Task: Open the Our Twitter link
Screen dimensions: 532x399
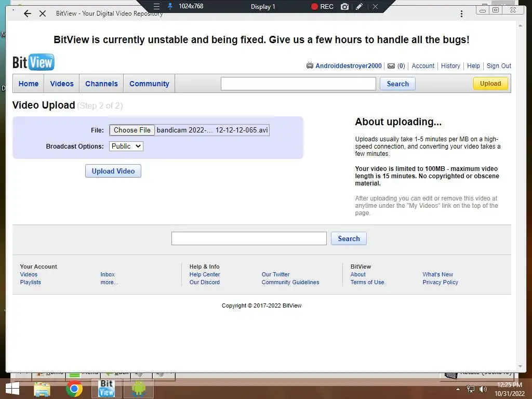Action: [275, 274]
